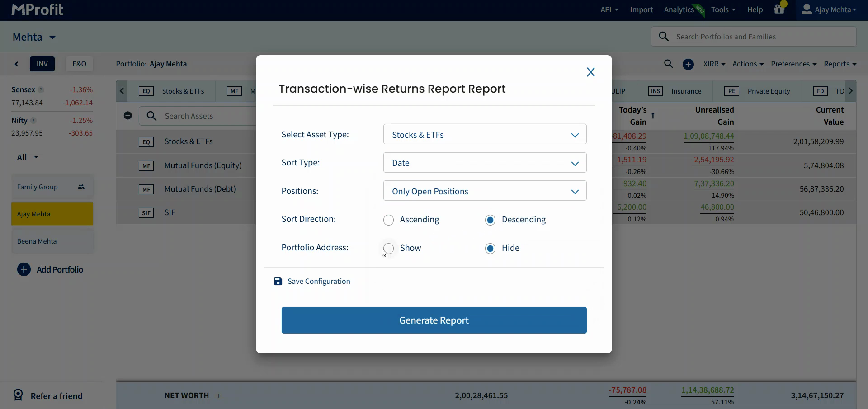Select Descending sort direction
This screenshot has width=868, height=409.
pos(490,220)
